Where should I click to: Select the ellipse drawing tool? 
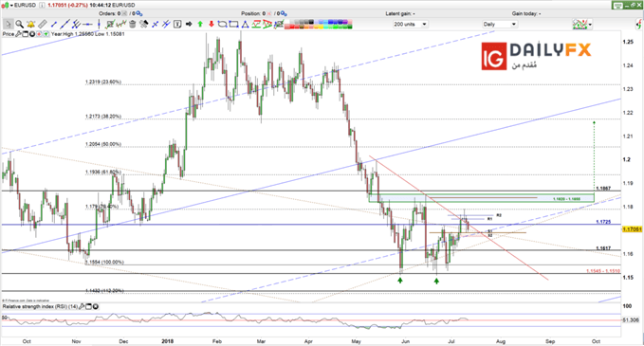pyautogui.click(x=222, y=25)
